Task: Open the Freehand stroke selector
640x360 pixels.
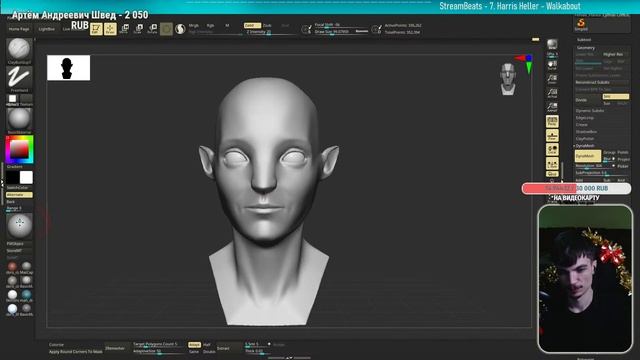Action: click(19, 79)
